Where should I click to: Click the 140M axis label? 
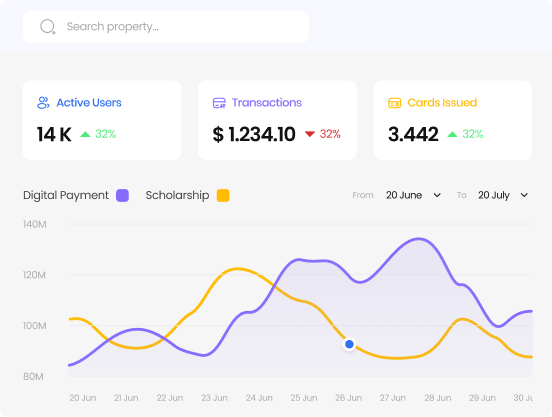pos(34,225)
